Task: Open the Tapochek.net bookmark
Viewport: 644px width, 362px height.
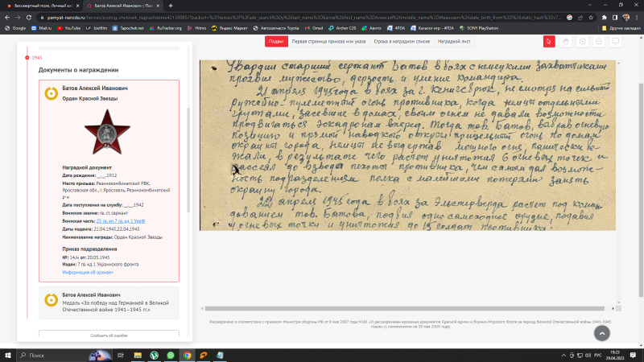Action: pos(128,28)
